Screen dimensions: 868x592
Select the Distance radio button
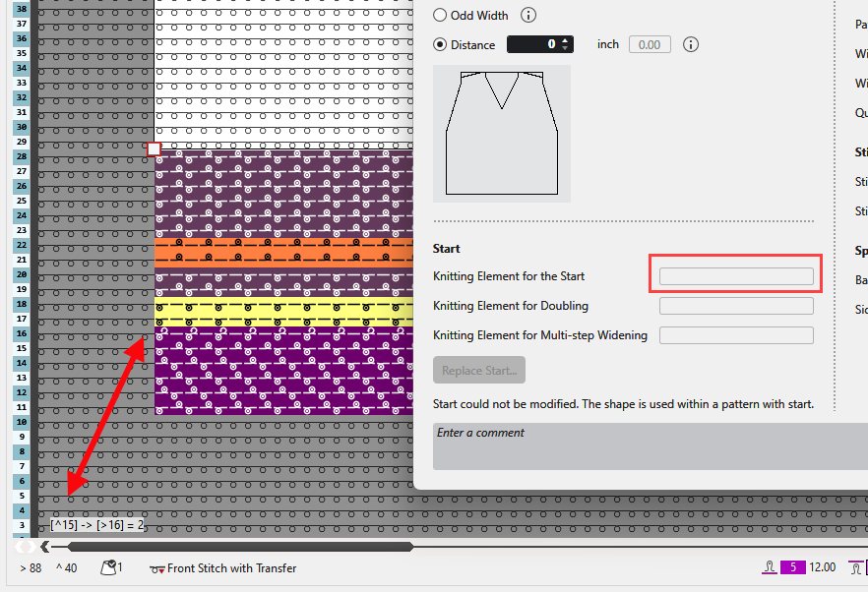coord(441,44)
